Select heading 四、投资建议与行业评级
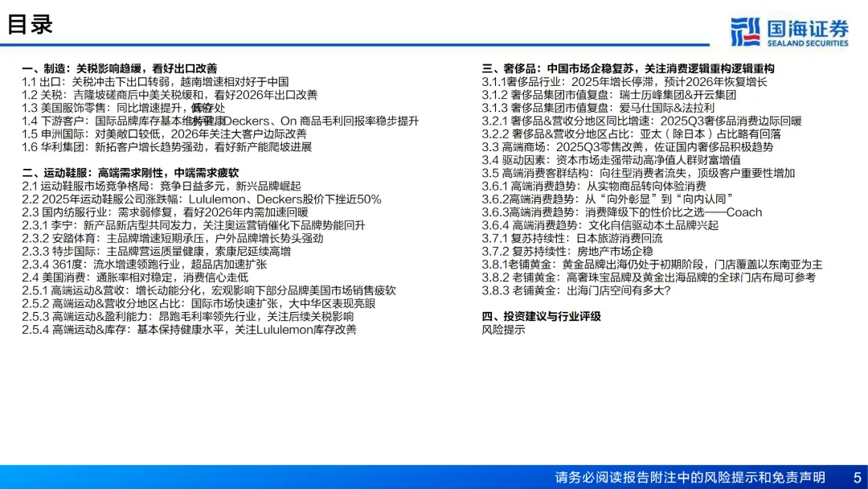Screen dimensions: 868x489 [x=541, y=316]
